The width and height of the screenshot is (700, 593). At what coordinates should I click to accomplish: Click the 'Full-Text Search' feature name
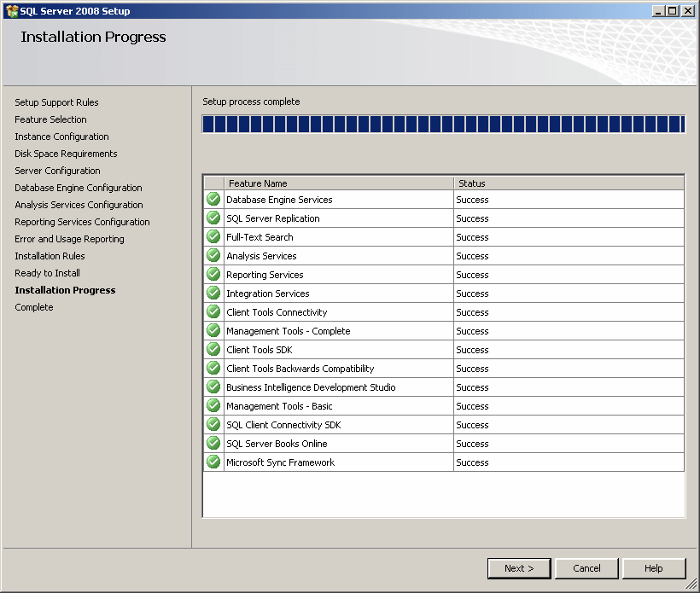pyautogui.click(x=260, y=237)
